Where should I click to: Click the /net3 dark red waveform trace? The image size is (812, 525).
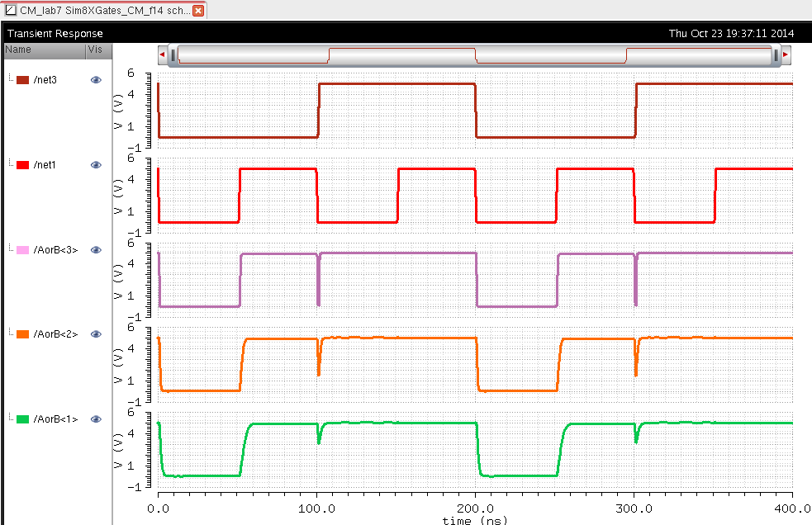tap(397, 84)
